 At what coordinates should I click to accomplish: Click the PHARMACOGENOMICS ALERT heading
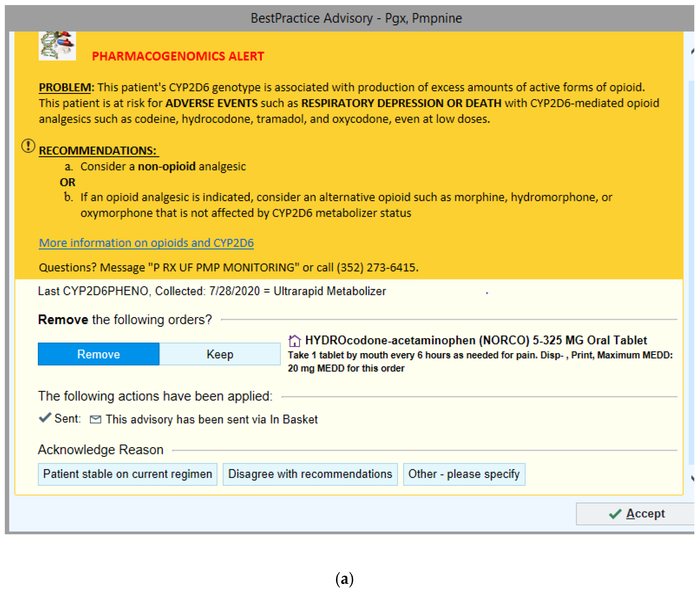point(178,56)
